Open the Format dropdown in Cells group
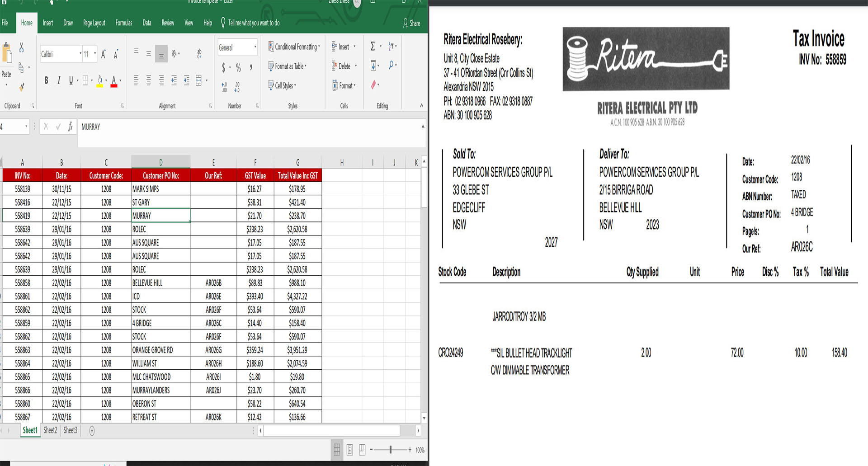This screenshot has height=466, width=868. point(344,85)
